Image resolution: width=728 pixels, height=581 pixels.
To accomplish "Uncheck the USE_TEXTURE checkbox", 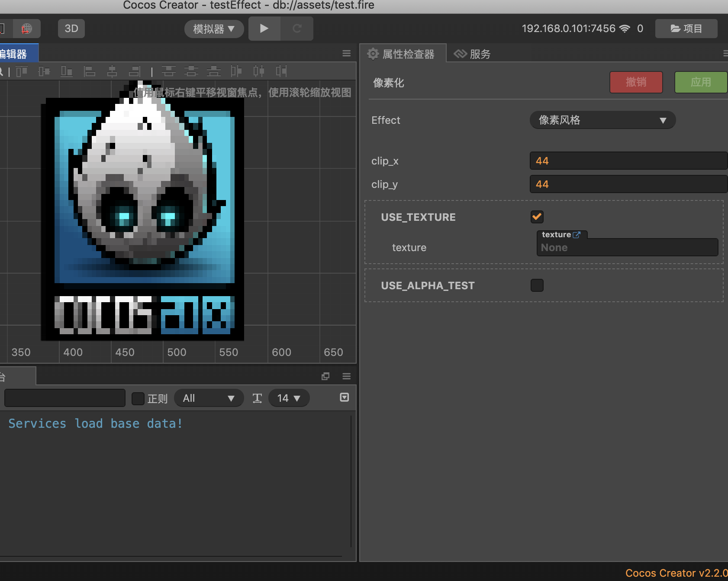I will tap(537, 217).
